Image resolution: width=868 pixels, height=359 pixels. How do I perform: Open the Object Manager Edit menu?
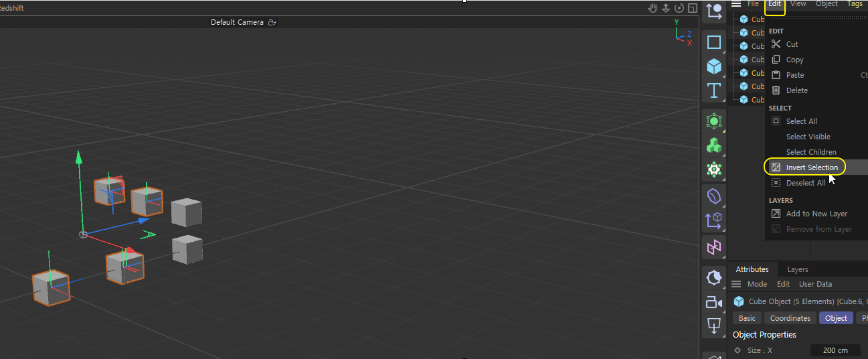(x=774, y=4)
